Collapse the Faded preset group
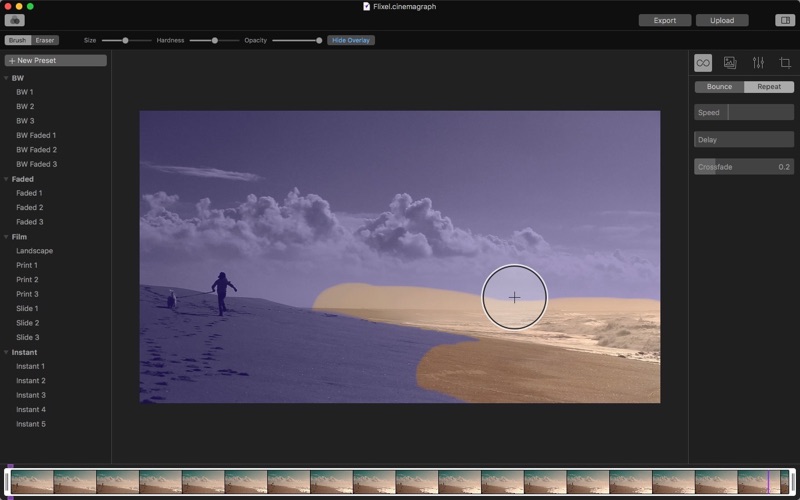The height and width of the screenshot is (500, 800). pos(7,179)
